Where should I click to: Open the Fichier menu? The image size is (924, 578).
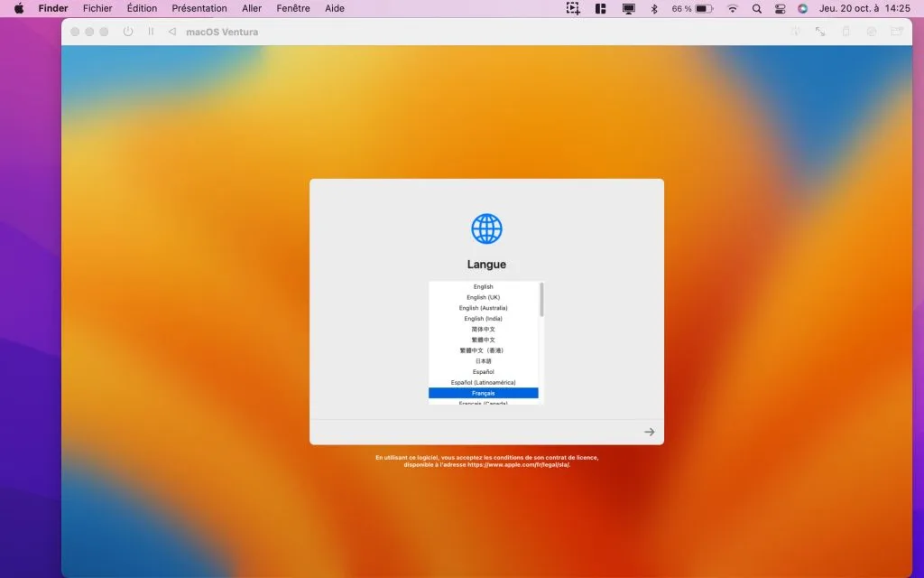(x=97, y=8)
